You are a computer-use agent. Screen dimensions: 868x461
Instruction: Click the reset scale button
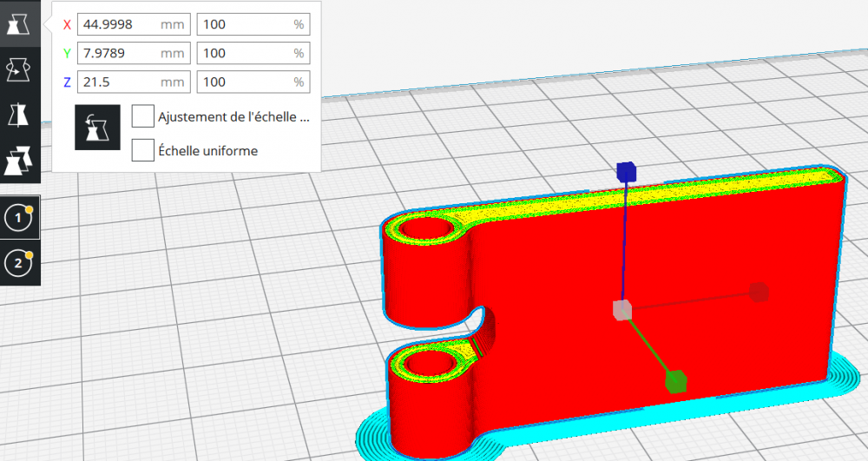point(97,128)
